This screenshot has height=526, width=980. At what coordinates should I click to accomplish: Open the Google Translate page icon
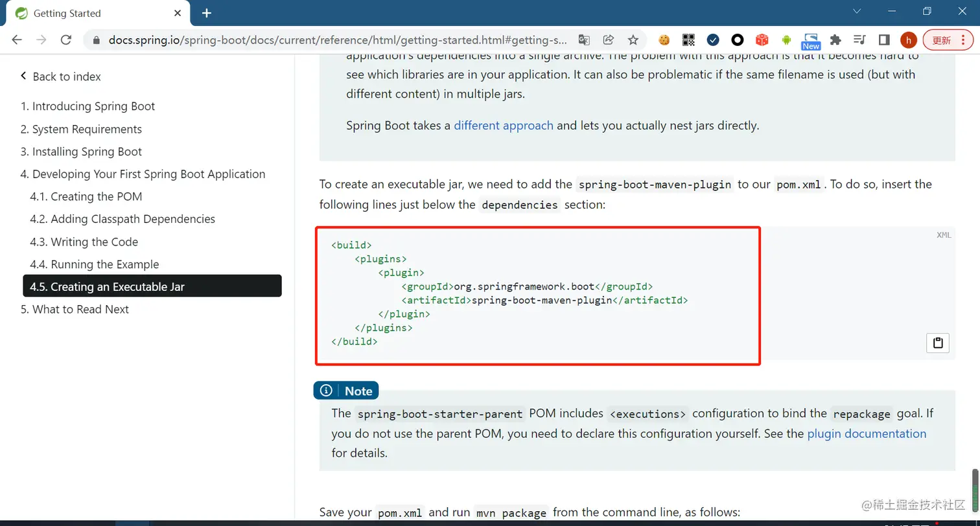[x=584, y=40]
